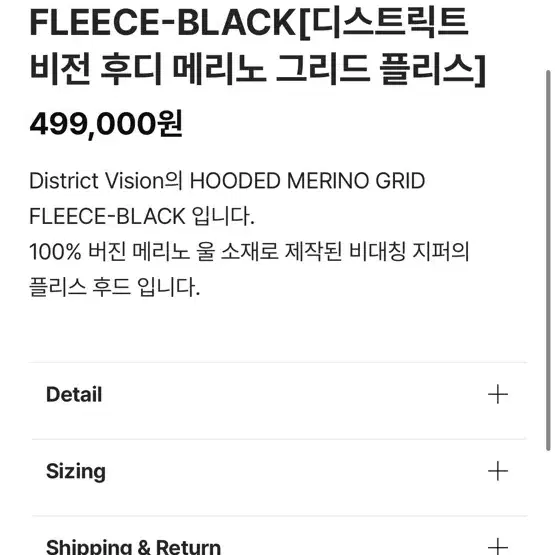Expand the Detail accordion label
Image resolution: width=555 pixels, height=555 pixels.
click(x=74, y=394)
